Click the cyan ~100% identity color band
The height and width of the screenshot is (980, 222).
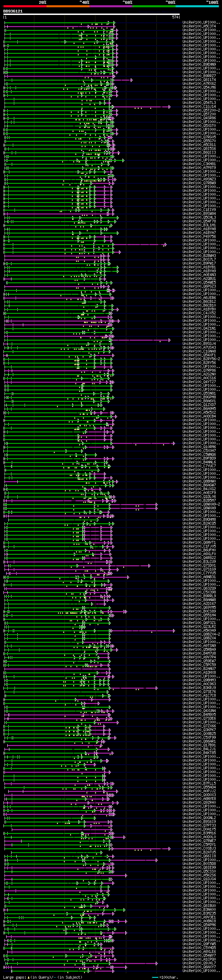pyautogui.click(x=197, y=6)
